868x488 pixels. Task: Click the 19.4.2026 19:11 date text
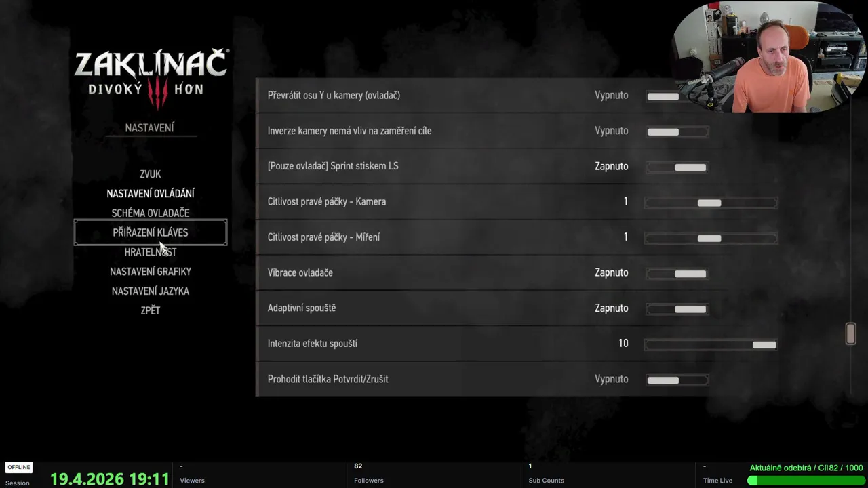coord(110,479)
